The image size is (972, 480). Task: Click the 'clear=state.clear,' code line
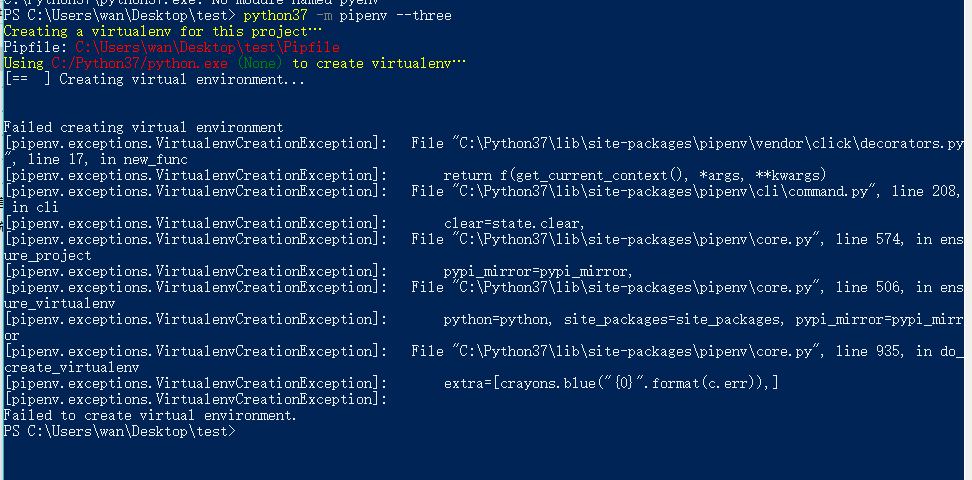tap(514, 224)
